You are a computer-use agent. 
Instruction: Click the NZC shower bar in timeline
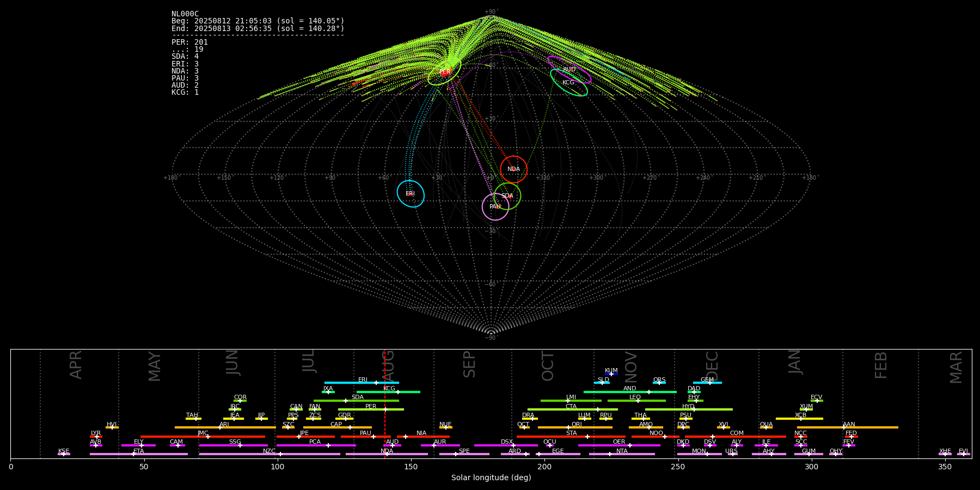(269, 454)
